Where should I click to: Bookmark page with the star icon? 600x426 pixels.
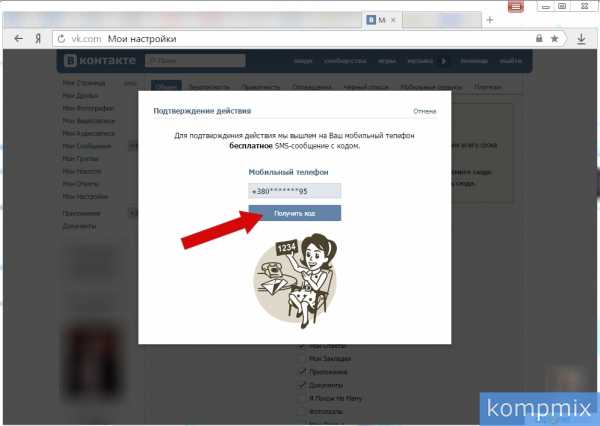(x=554, y=38)
